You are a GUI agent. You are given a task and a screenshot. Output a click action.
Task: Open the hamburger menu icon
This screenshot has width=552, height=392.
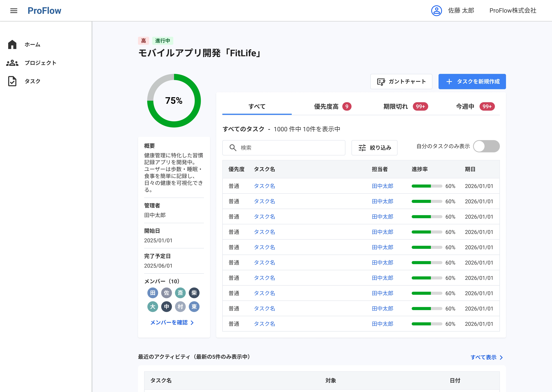pos(14,11)
